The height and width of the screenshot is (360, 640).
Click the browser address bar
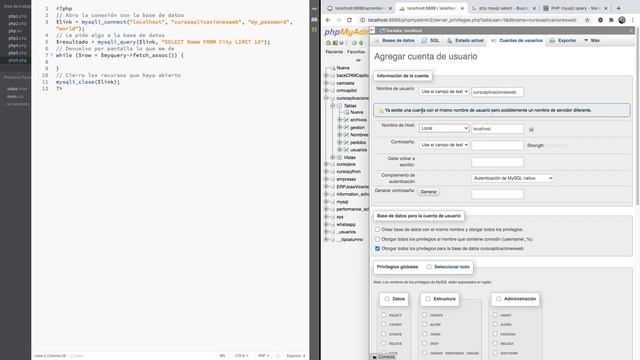pyautogui.click(x=471, y=20)
